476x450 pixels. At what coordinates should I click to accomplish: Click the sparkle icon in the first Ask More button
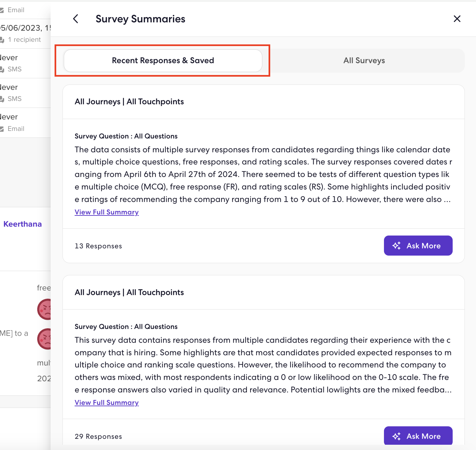pyautogui.click(x=396, y=246)
